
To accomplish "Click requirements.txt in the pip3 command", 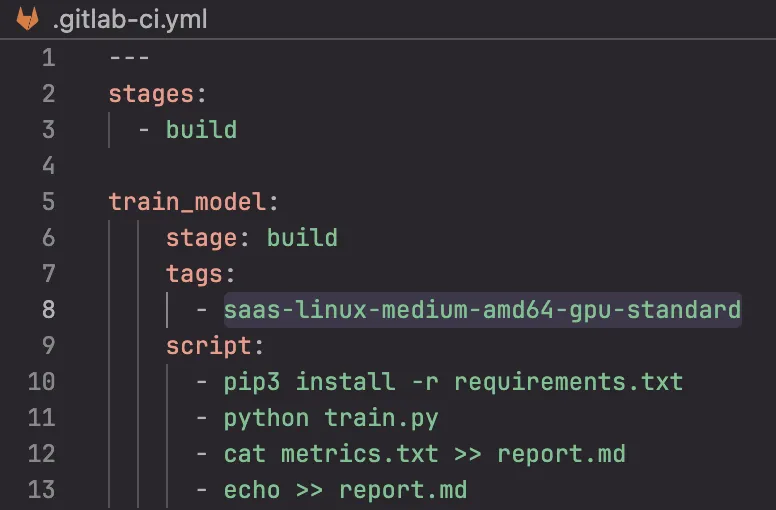I will pyautogui.click(x=568, y=381).
